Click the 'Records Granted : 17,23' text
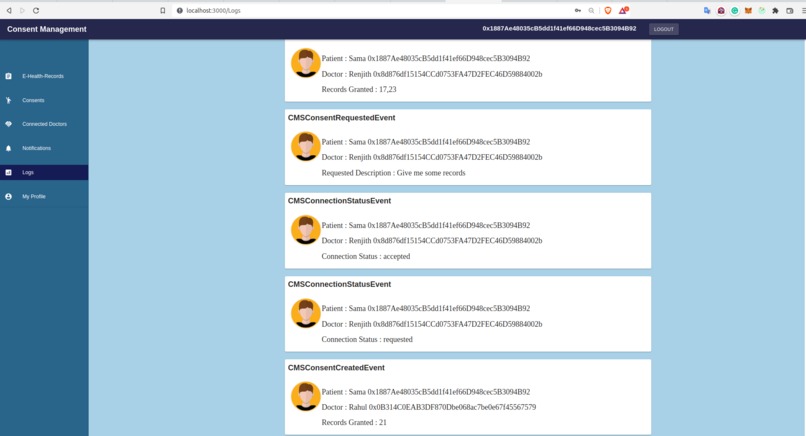The width and height of the screenshot is (806, 436). 359,89
